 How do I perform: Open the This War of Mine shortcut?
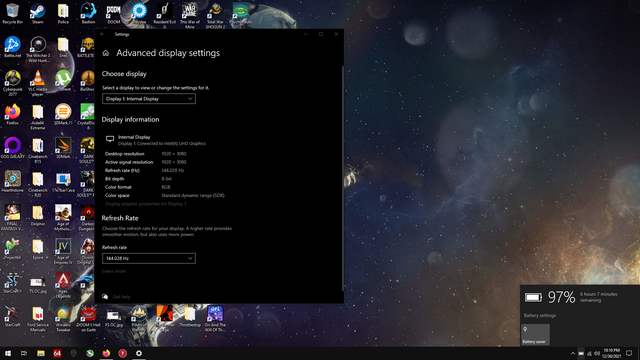(x=190, y=16)
